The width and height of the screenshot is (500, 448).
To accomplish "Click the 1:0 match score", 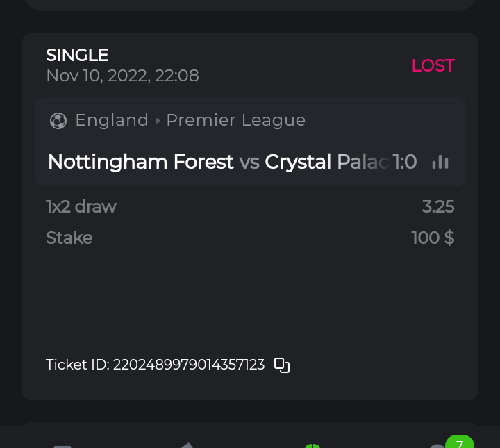I will pyautogui.click(x=404, y=162).
